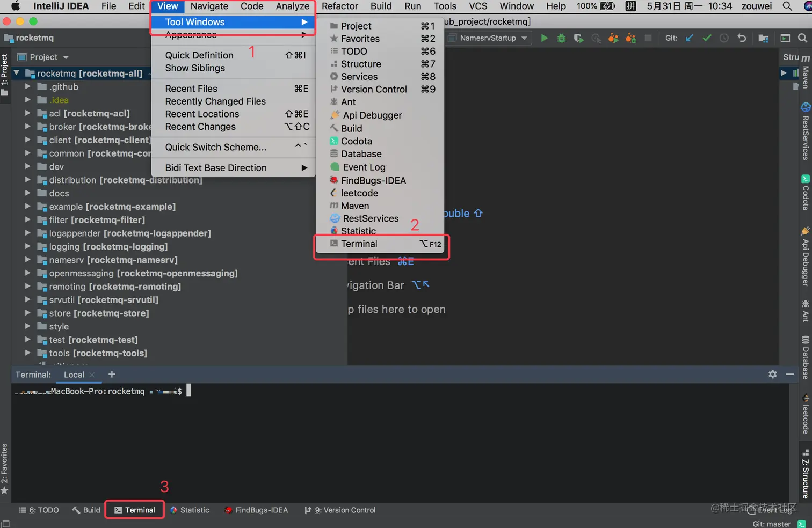Add a new terminal session tab
Screen dimensions: 812x528
112,375
